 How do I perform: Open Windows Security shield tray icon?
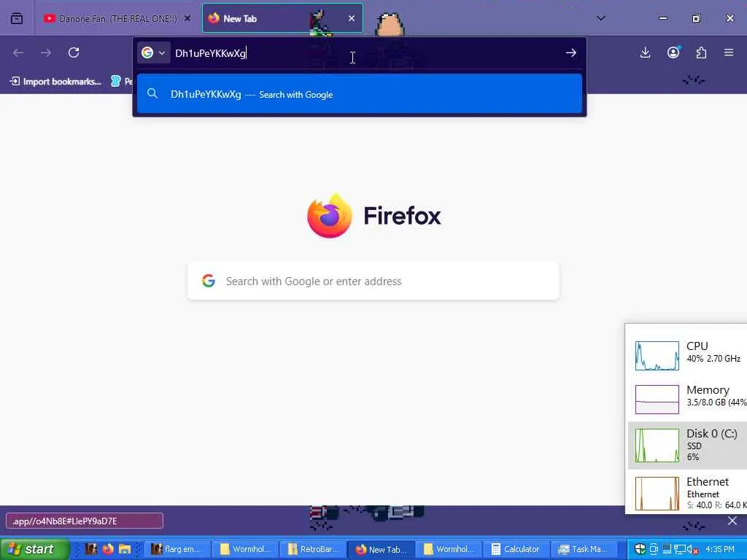point(640,549)
